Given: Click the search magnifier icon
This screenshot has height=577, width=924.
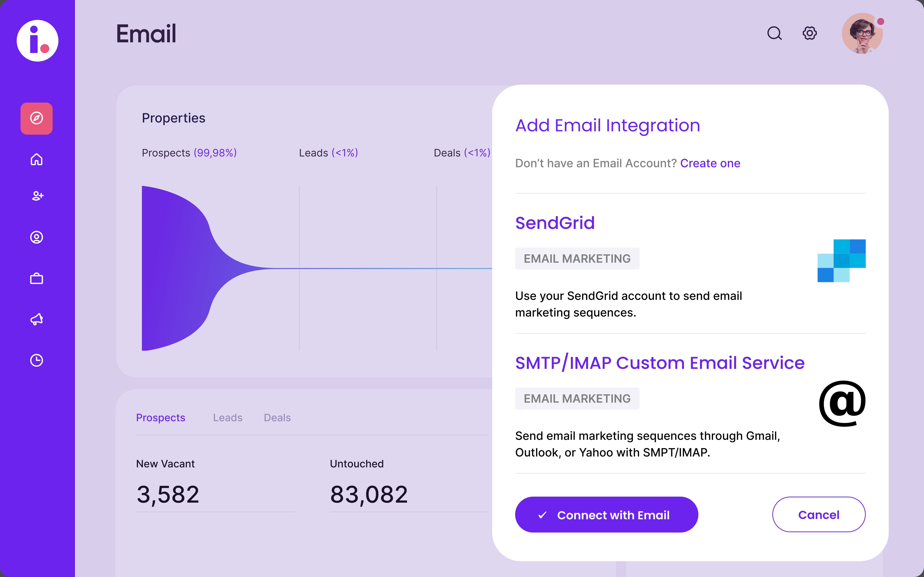Looking at the screenshot, I should tap(774, 33).
